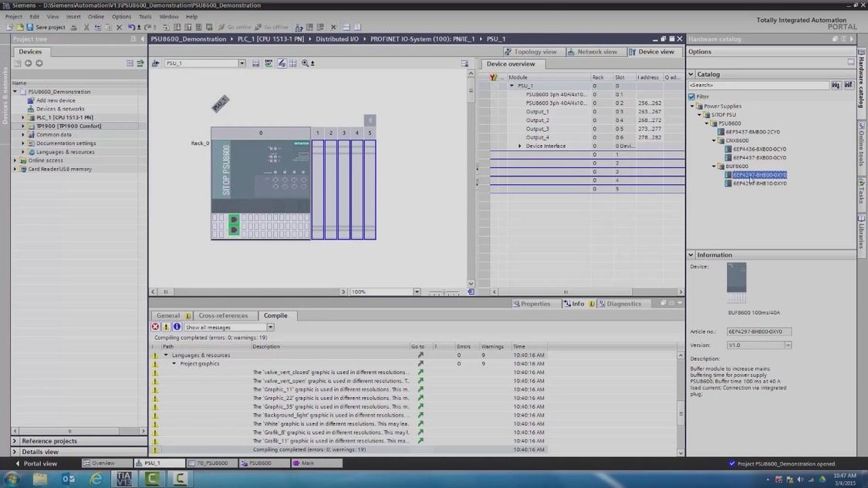
Task: Expand Device interface row in Device overview
Action: pos(520,146)
